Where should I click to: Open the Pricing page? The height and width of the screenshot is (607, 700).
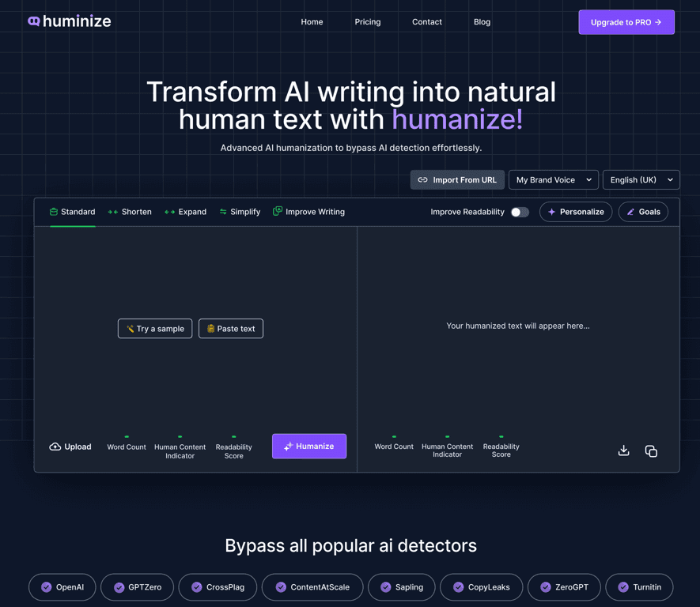(x=368, y=21)
